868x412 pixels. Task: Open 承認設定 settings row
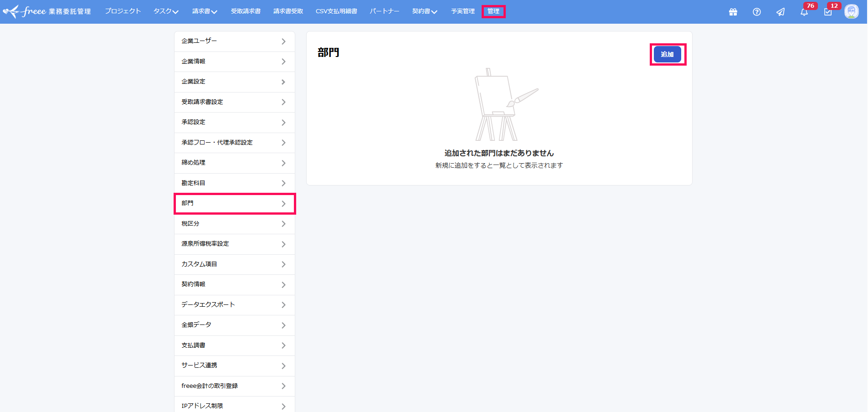pyautogui.click(x=235, y=123)
